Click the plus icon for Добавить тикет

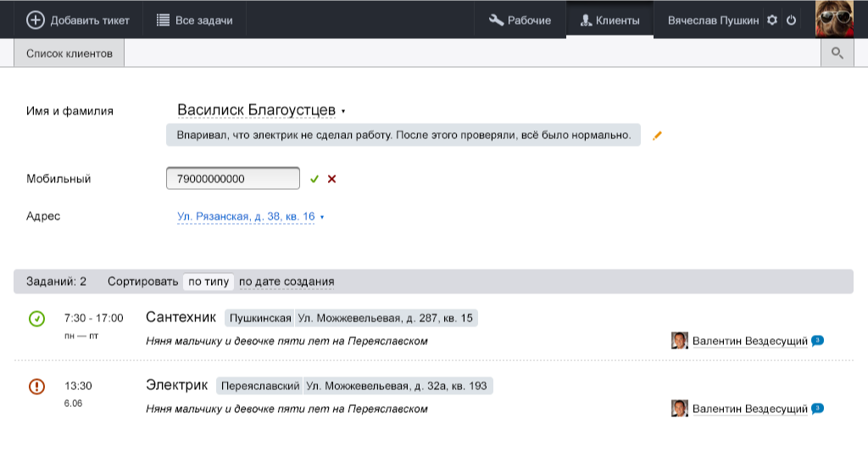pyautogui.click(x=36, y=20)
